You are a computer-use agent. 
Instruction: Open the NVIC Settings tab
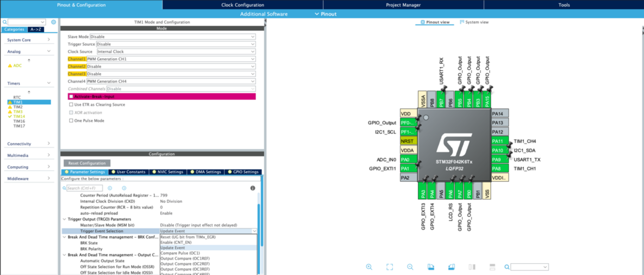coord(168,172)
